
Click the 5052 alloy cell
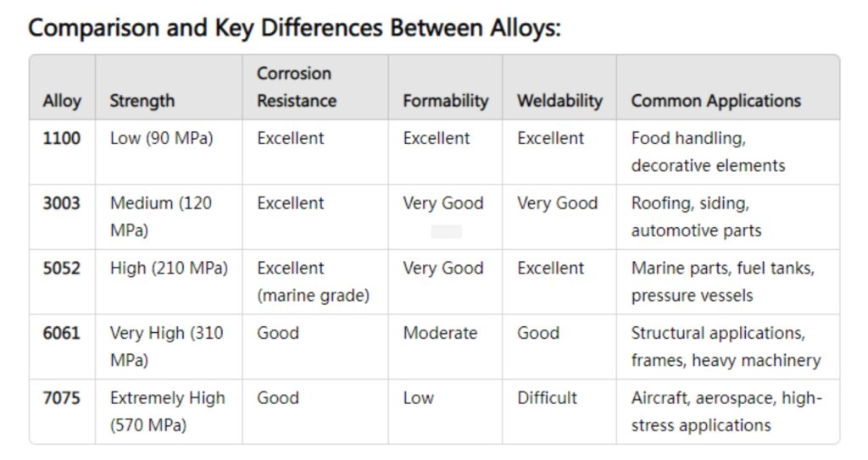click(x=61, y=268)
